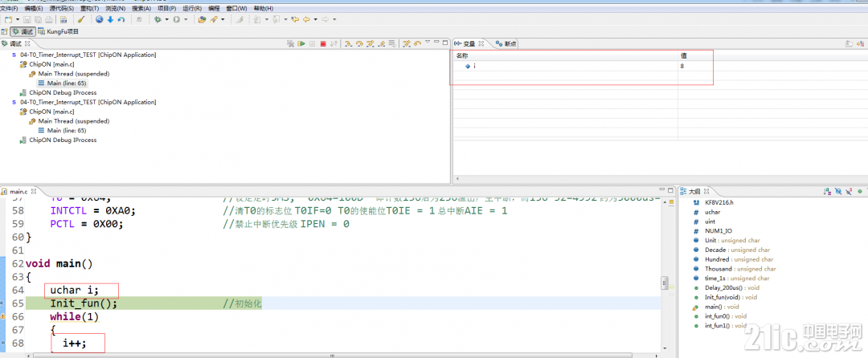This screenshot has height=358, width=868.
Task: Click the Open Perspective icon
Action: coord(5,31)
